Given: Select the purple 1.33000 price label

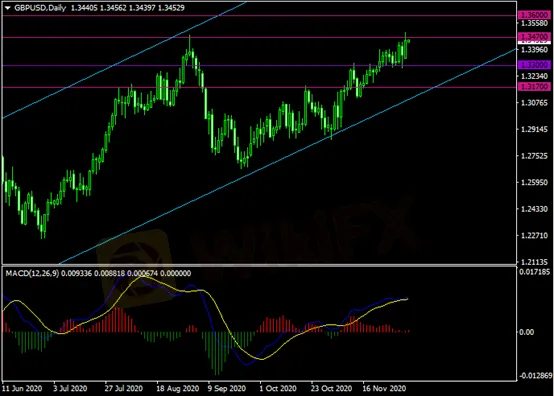Looking at the screenshot, I should (x=534, y=65).
